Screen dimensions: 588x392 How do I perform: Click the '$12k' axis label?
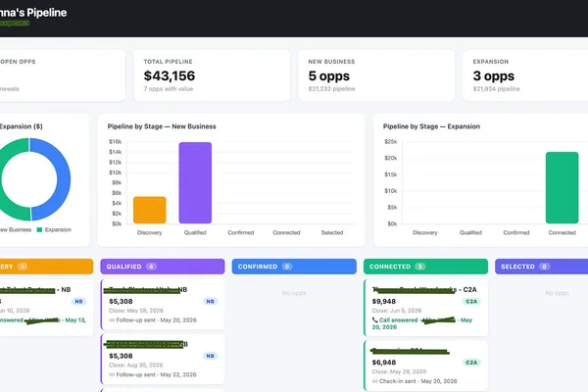(x=115, y=162)
